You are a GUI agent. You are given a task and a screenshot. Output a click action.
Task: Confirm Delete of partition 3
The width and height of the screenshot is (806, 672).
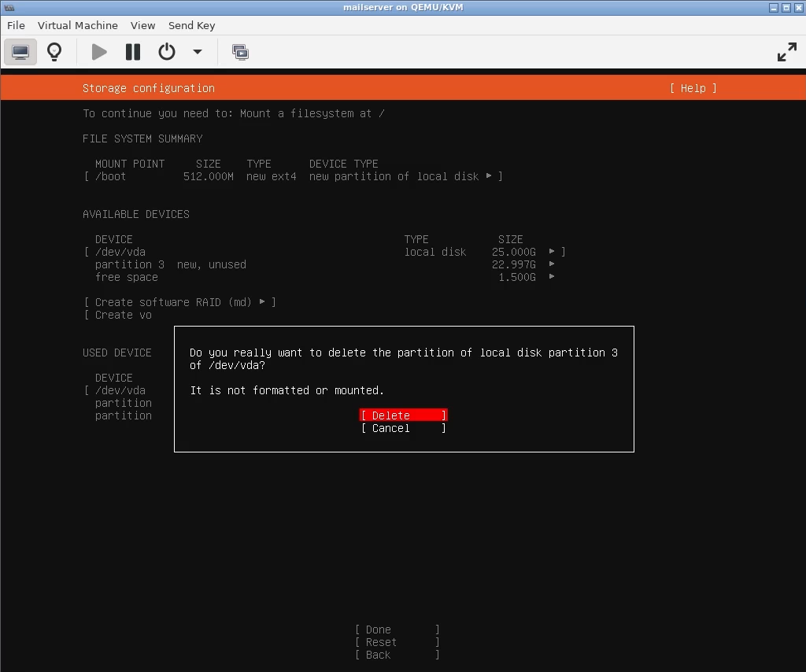404,415
